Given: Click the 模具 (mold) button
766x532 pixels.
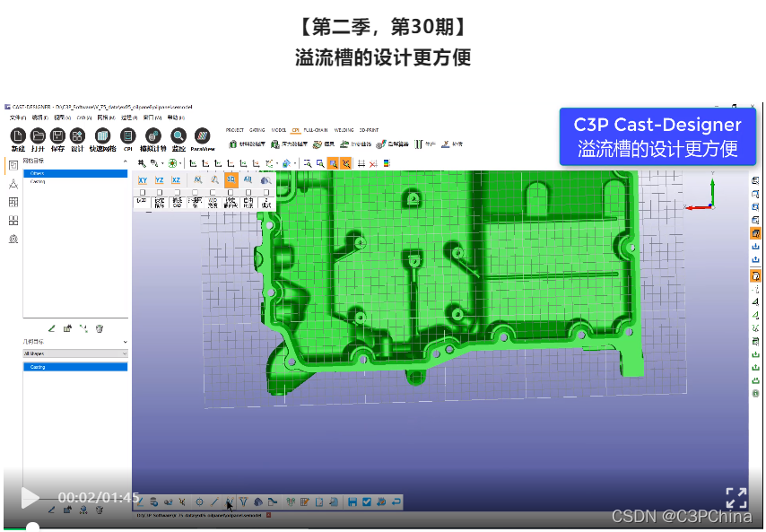Looking at the screenshot, I should [324, 144].
